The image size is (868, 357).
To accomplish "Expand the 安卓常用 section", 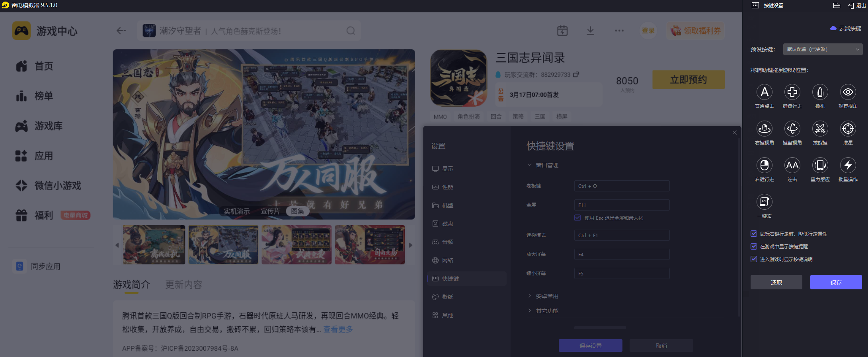I will 544,296.
